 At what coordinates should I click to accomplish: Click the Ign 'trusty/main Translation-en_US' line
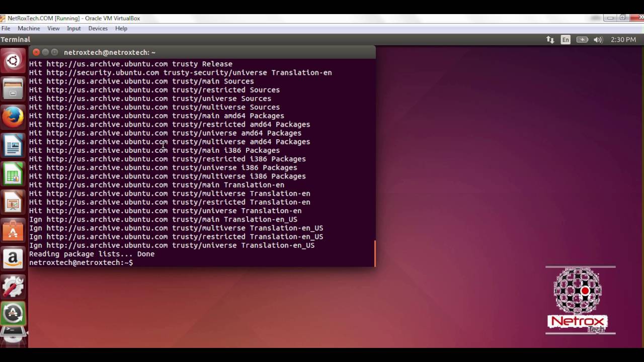pyautogui.click(x=163, y=219)
